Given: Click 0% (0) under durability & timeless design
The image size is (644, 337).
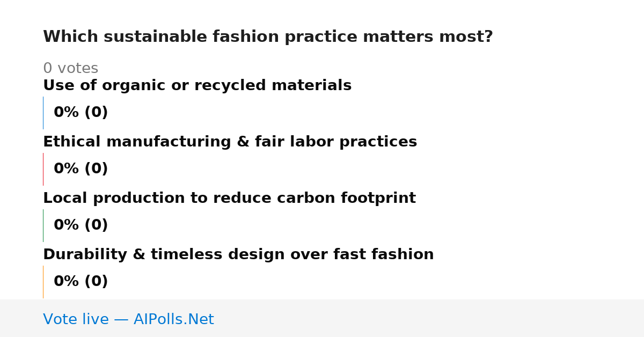Looking at the screenshot, I should click(x=80, y=282).
